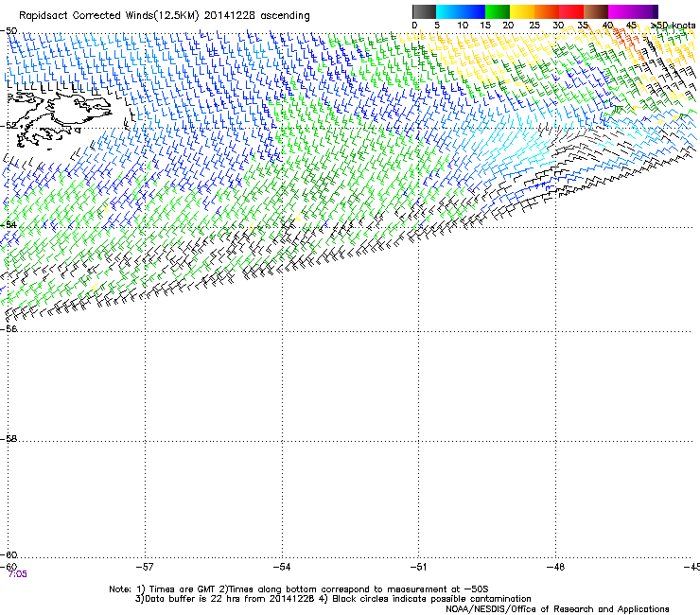This screenshot has width=700, height=615.
Task: Select the magenta 40-45 knots color band
Action: (x=621, y=11)
